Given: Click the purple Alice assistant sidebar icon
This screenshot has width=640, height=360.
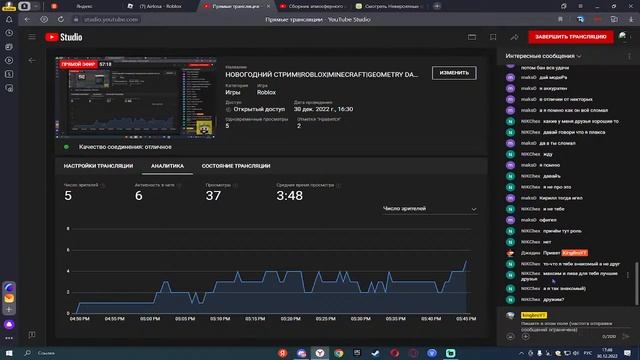Looking at the screenshot, I should tap(9, 324).
